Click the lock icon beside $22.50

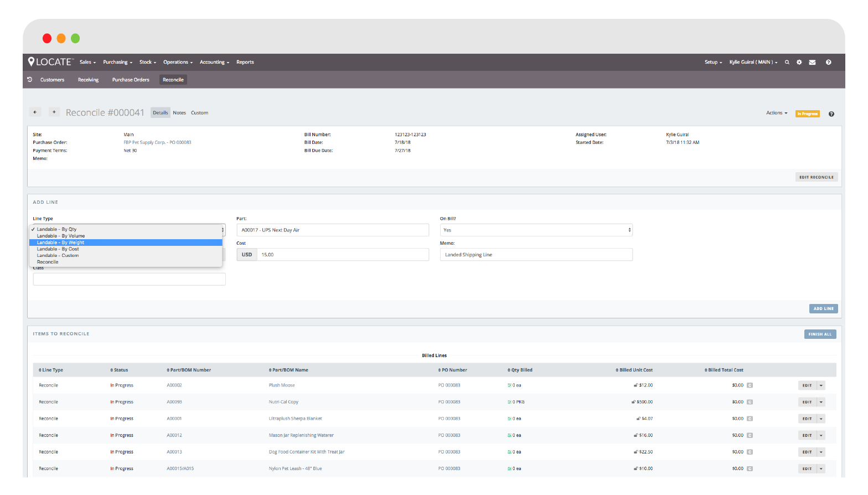click(635, 452)
